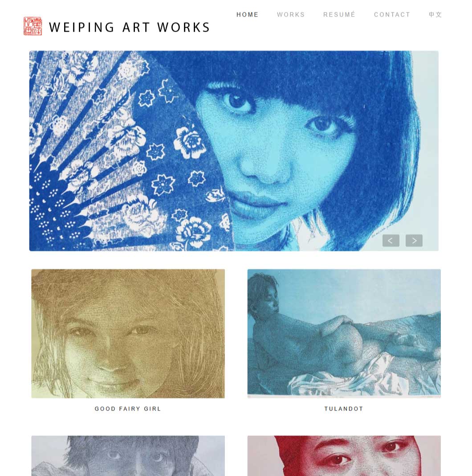Switch site language to 中文
This screenshot has width=472, height=476.
(435, 15)
